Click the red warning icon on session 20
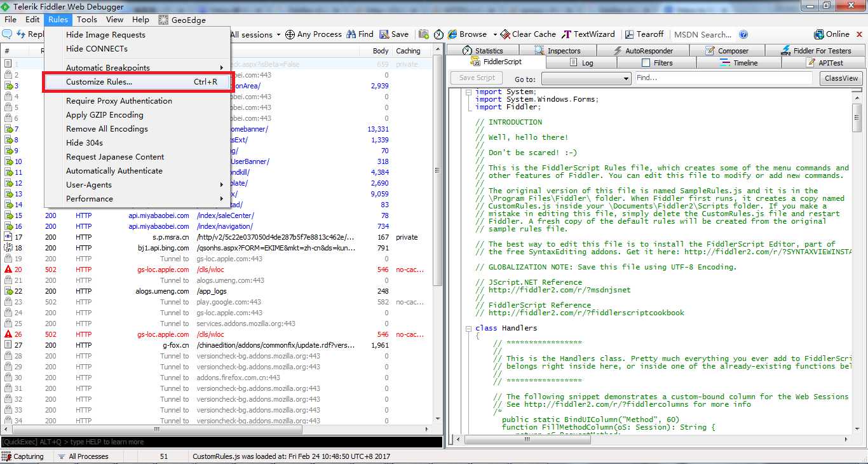 (x=8, y=270)
